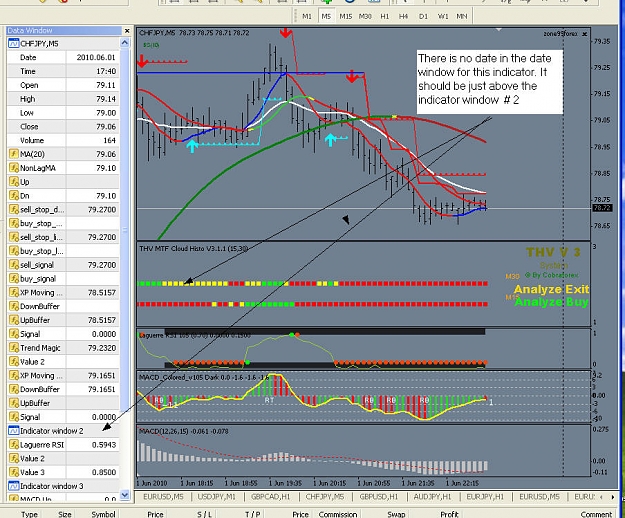
Task: Click the THV MTF Cloud Histo label
Action: 193,249
